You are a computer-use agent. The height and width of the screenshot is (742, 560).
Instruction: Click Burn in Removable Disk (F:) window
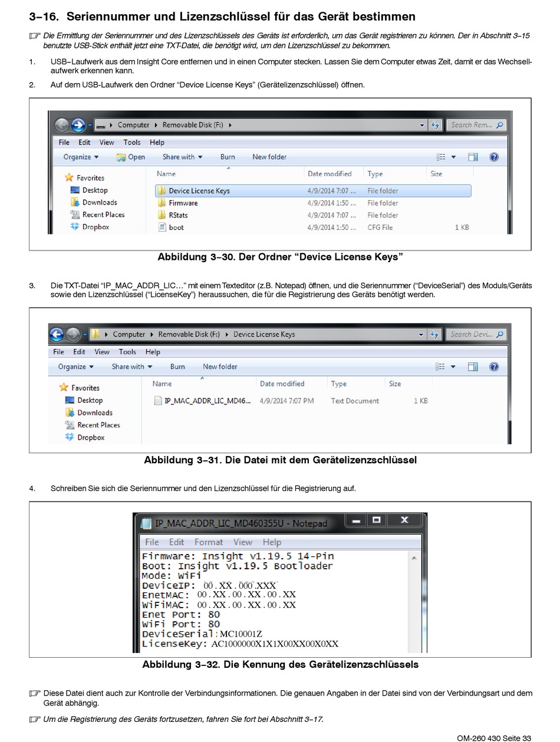coord(228,157)
